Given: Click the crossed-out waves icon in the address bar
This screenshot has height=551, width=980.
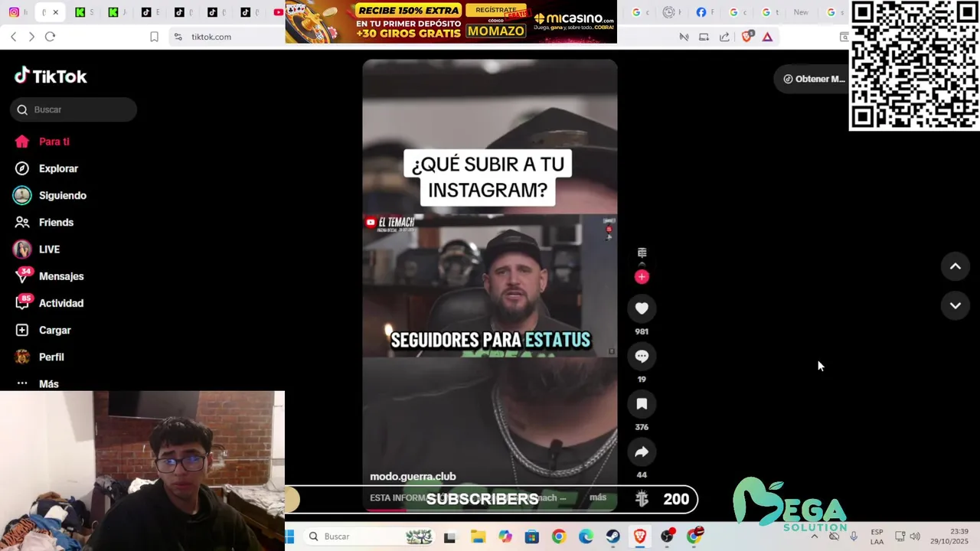Looking at the screenshot, I should tap(684, 37).
